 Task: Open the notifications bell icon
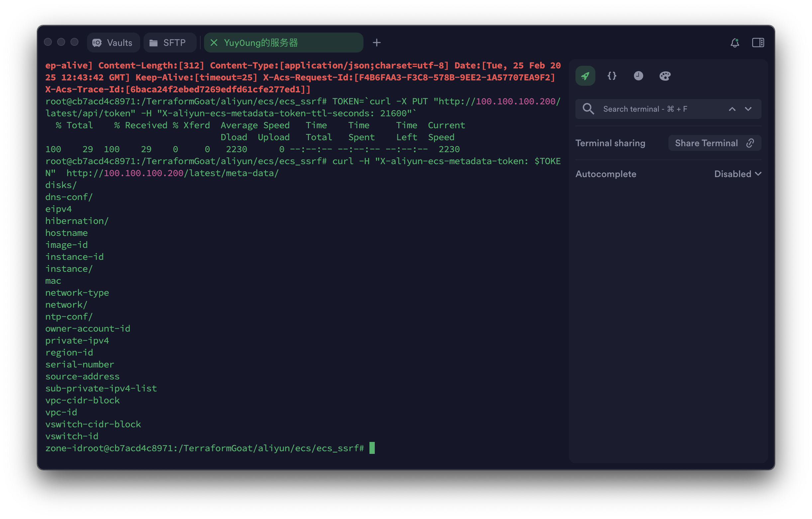point(735,43)
